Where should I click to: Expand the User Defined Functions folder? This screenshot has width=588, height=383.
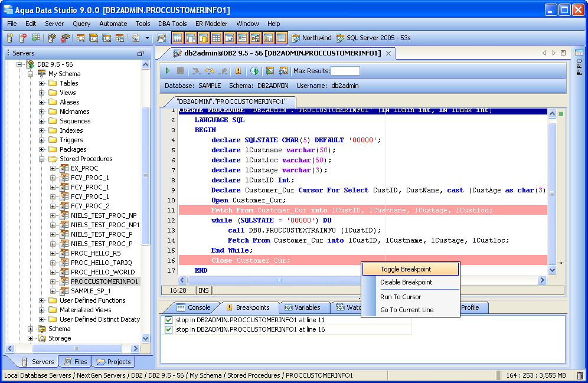(x=42, y=300)
